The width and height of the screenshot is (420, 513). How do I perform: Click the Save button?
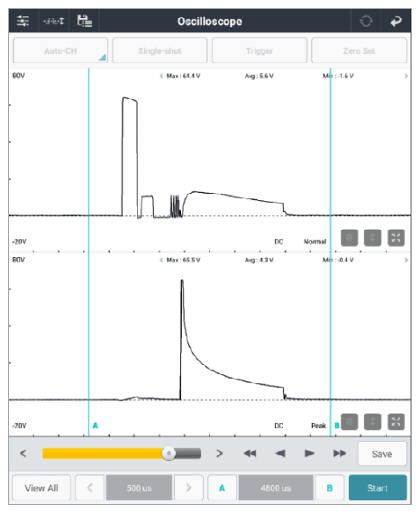coord(382,453)
